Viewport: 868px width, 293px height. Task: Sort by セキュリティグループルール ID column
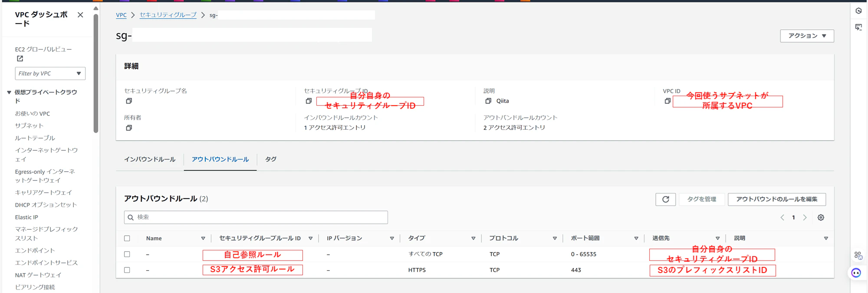[x=311, y=238]
